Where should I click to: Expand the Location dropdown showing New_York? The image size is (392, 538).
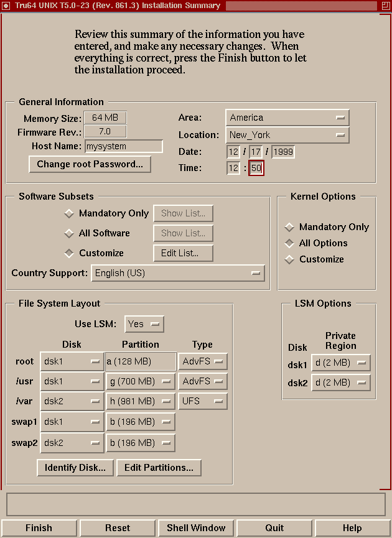(x=287, y=135)
